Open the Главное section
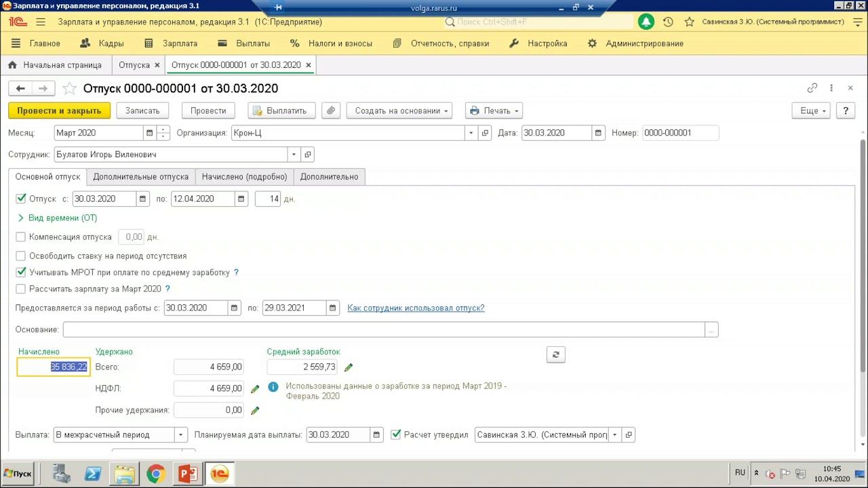The width and height of the screenshot is (868, 488). (36, 43)
